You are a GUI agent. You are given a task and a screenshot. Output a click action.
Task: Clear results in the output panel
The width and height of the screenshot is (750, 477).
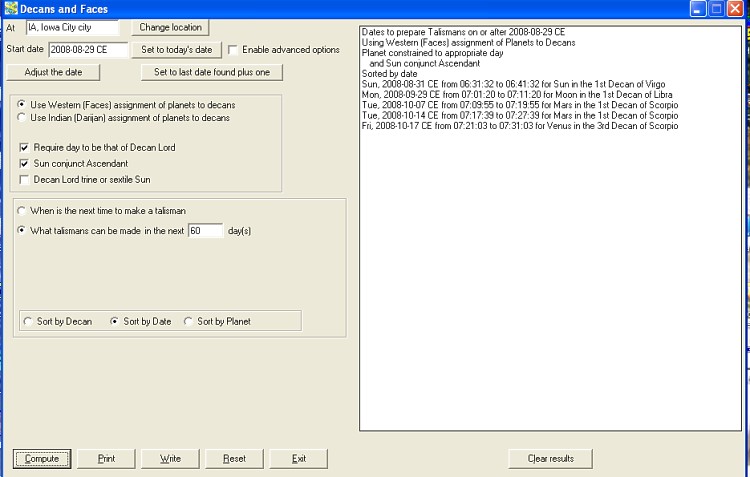550,459
